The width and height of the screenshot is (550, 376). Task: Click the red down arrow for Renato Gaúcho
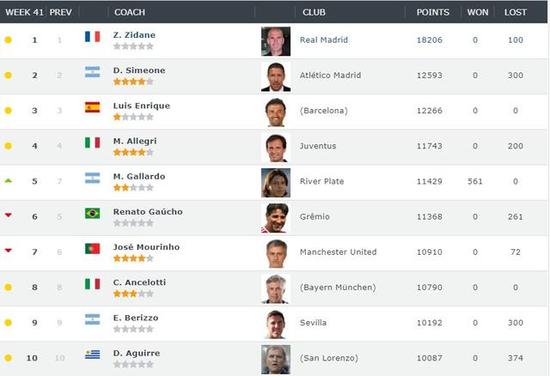click(8, 215)
